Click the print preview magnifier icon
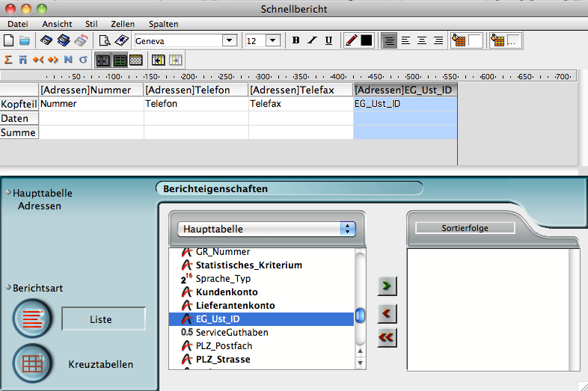This screenshot has width=588, height=391. 105,40
